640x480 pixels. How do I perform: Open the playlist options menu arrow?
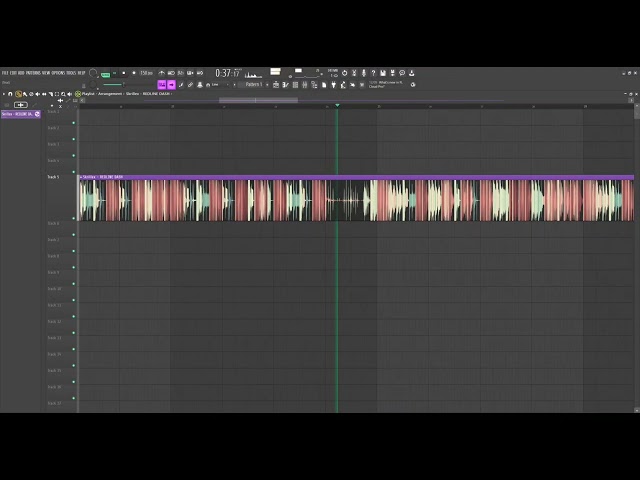click(x=4, y=94)
